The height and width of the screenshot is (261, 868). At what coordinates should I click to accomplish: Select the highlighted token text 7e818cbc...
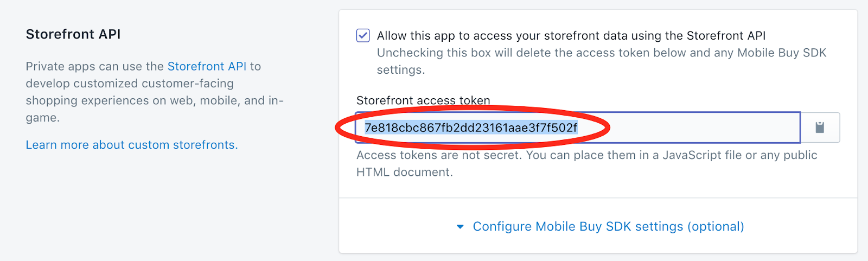coord(471,128)
